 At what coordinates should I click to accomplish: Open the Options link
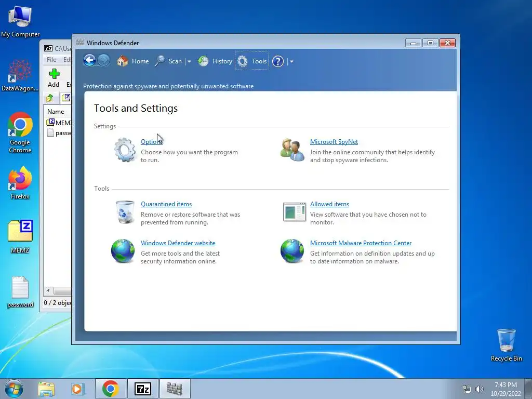(x=151, y=142)
